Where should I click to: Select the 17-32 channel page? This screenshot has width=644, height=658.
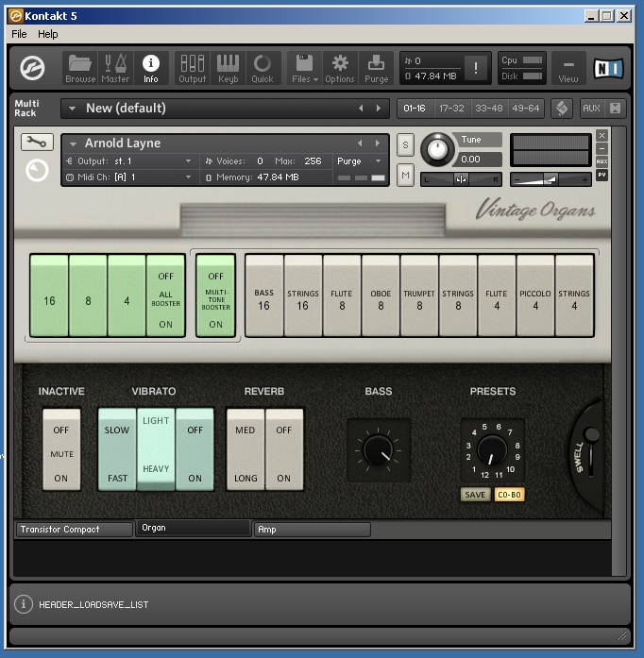[x=451, y=109]
